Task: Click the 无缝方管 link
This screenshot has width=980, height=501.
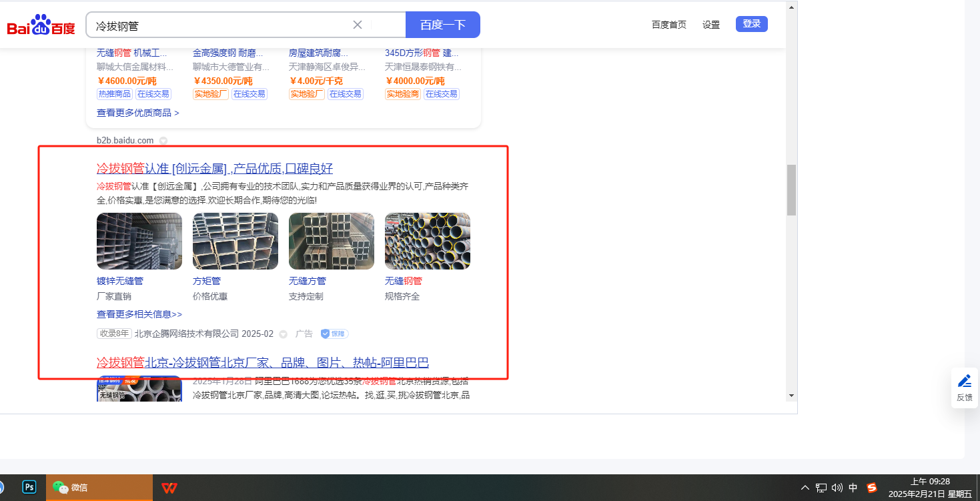Action: pos(308,281)
